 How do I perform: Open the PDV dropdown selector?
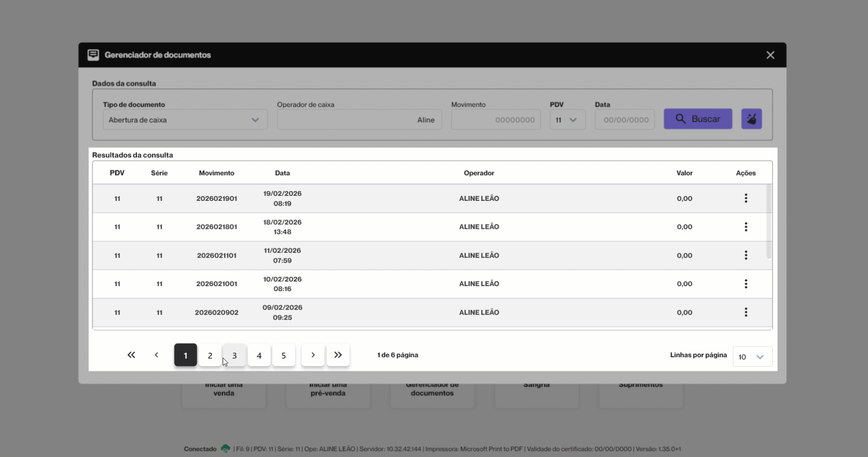click(567, 120)
